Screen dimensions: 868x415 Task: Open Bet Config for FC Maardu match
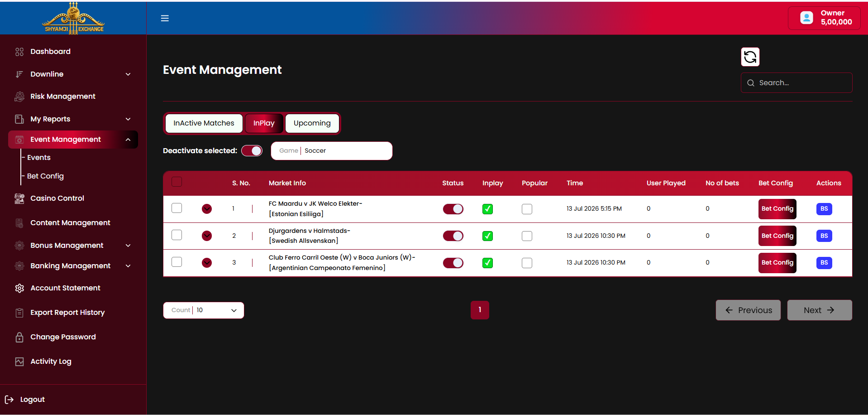click(777, 209)
